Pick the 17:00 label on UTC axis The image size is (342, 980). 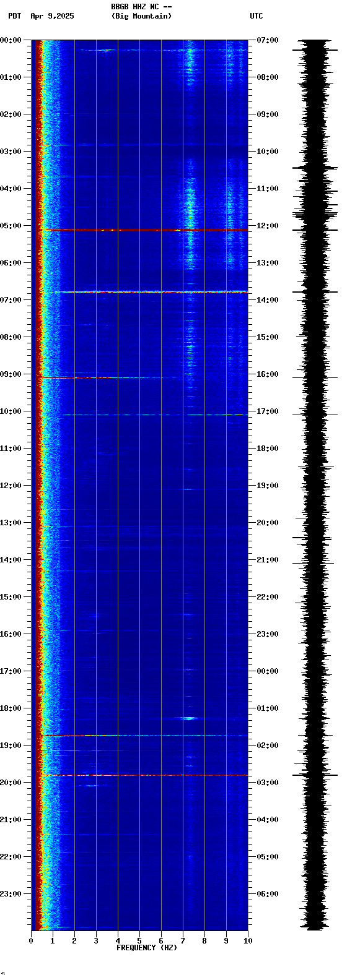268,411
